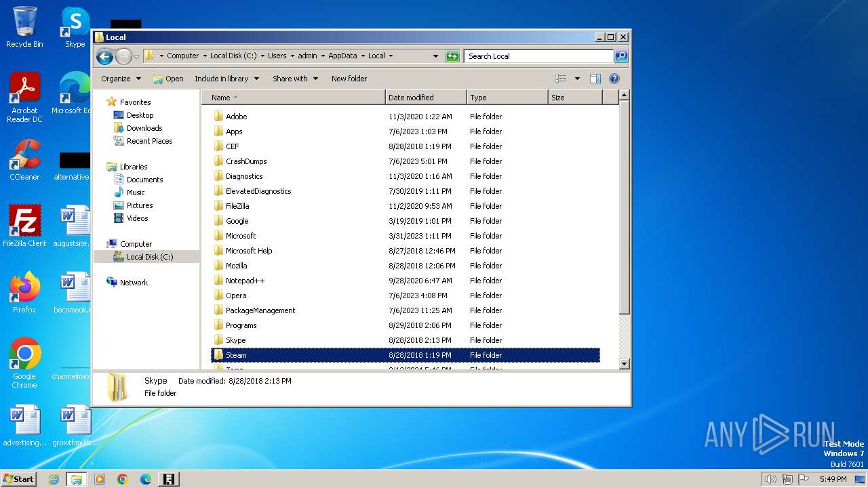Select the PackageManagement folder row
Screen dimensions: 868x488
406,310
